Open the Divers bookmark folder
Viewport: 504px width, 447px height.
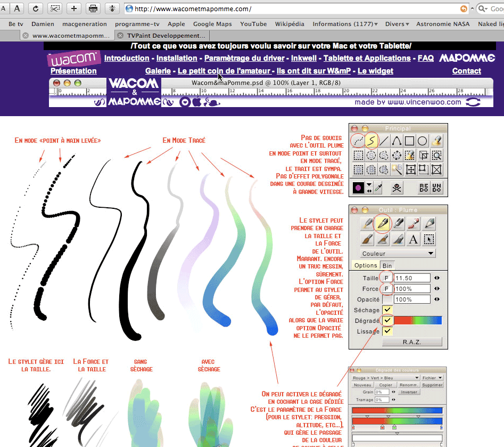(397, 24)
